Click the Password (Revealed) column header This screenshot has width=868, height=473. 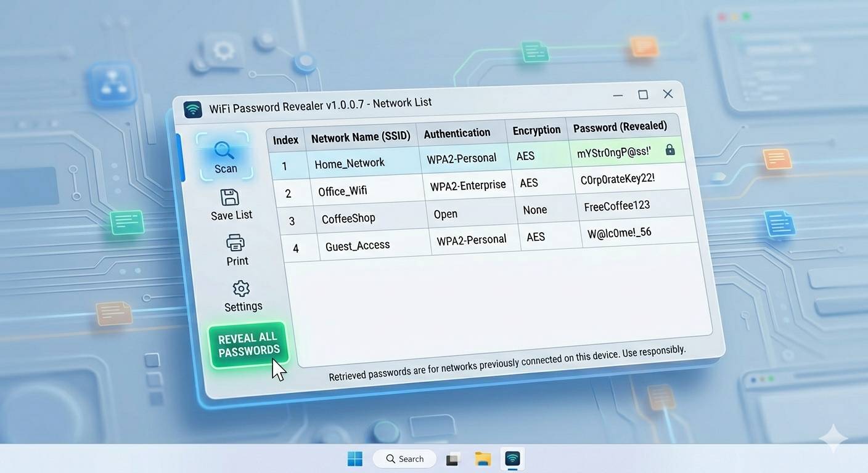point(620,127)
